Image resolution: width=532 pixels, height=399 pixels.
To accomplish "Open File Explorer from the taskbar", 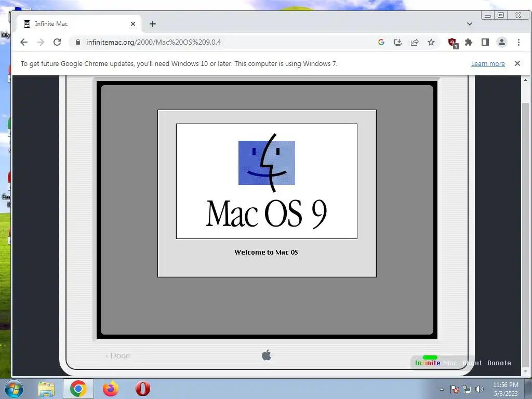I will (x=46, y=389).
